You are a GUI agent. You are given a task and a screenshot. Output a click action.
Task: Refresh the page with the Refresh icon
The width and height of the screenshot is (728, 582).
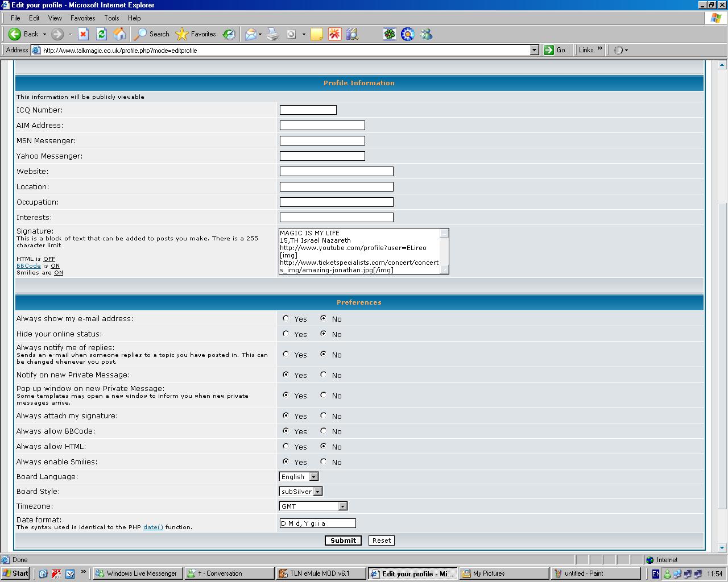pyautogui.click(x=101, y=34)
